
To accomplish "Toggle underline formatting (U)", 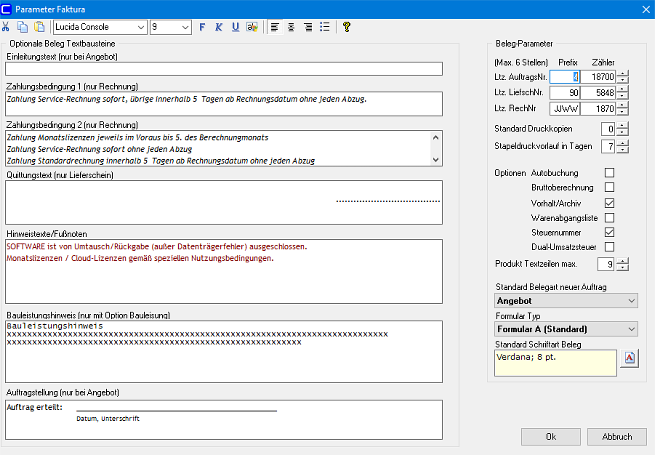I will pyautogui.click(x=236, y=27).
